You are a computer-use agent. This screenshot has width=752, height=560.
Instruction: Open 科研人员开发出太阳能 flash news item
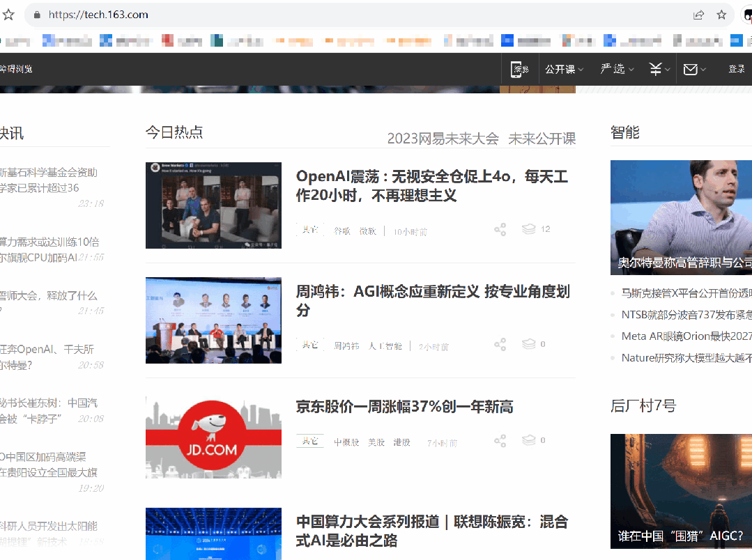tap(49, 534)
